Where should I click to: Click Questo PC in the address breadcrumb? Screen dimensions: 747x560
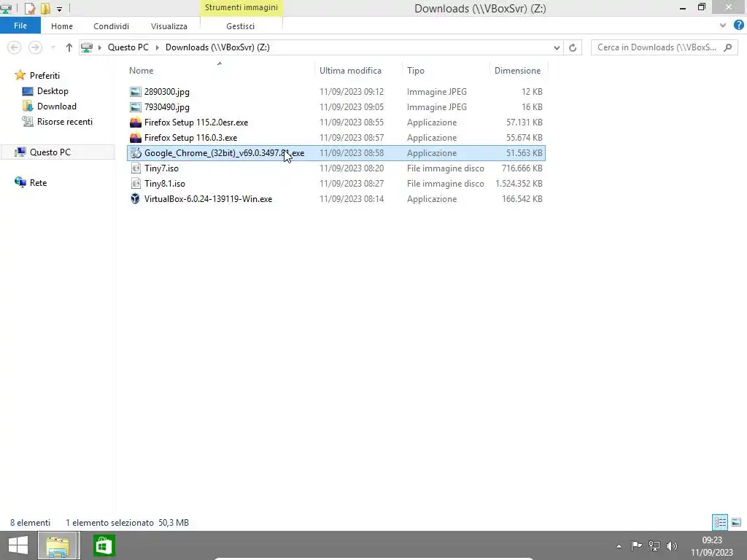click(x=128, y=47)
